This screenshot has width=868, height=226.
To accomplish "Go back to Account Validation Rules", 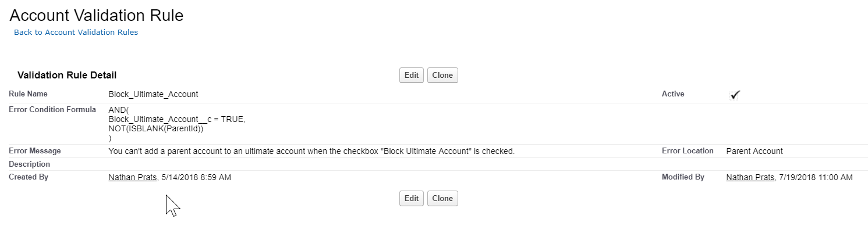I will click(x=76, y=33).
